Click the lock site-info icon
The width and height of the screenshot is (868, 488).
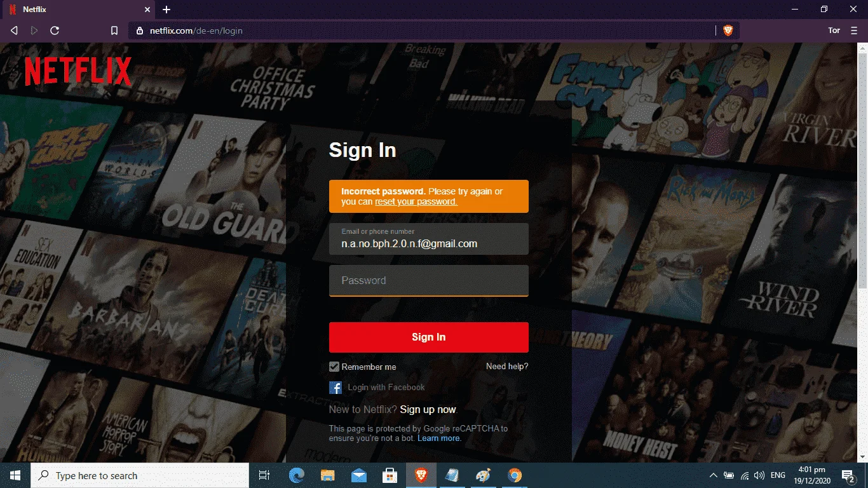(140, 30)
